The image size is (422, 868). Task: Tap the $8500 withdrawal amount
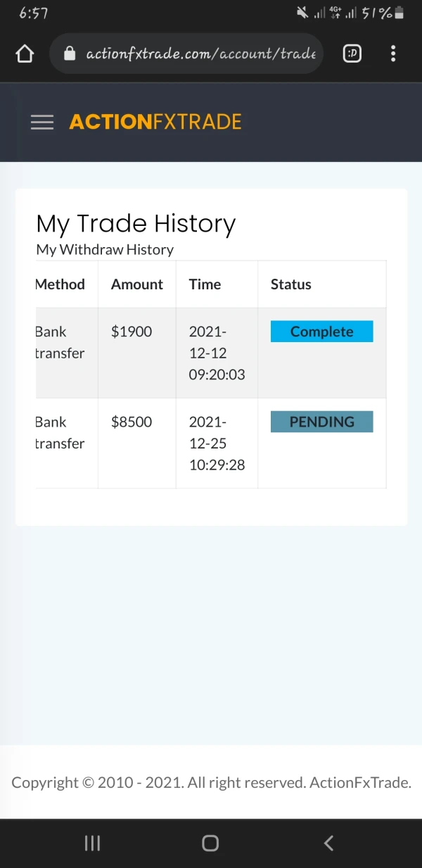coord(132,422)
